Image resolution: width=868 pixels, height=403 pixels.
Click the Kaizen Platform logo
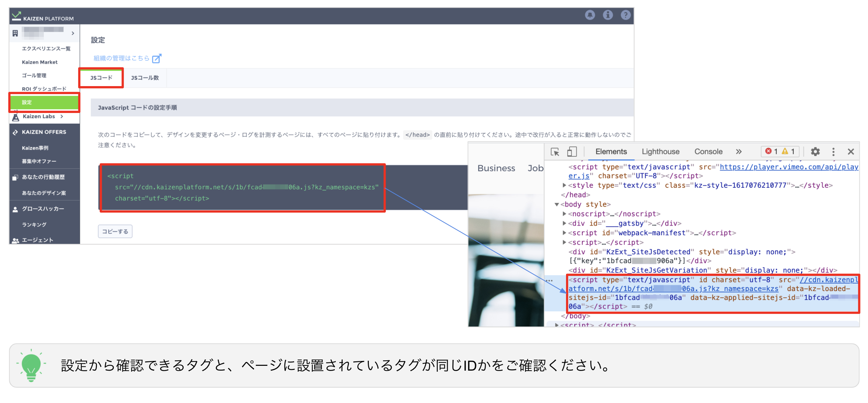[43, 17]
